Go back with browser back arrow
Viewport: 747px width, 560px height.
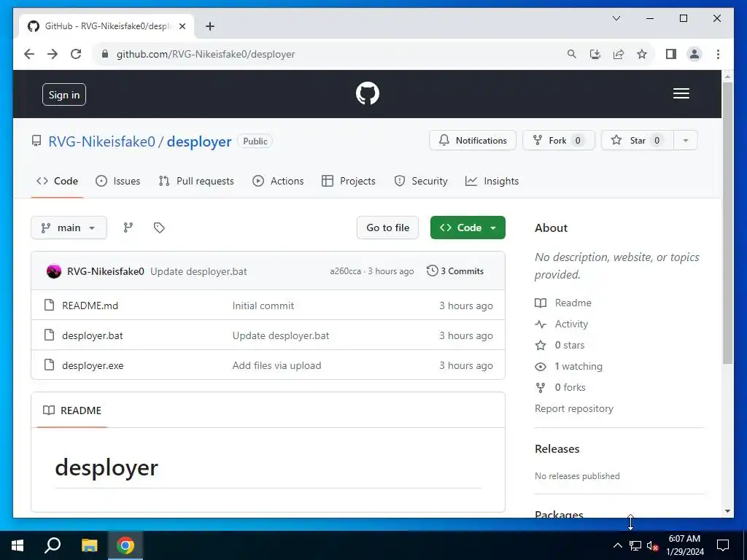[x=29, y=54]
